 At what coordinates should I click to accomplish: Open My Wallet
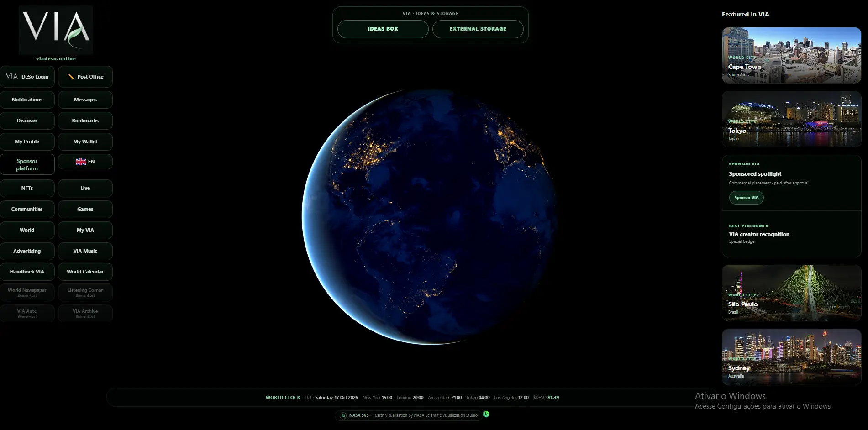tap(85, 142)
